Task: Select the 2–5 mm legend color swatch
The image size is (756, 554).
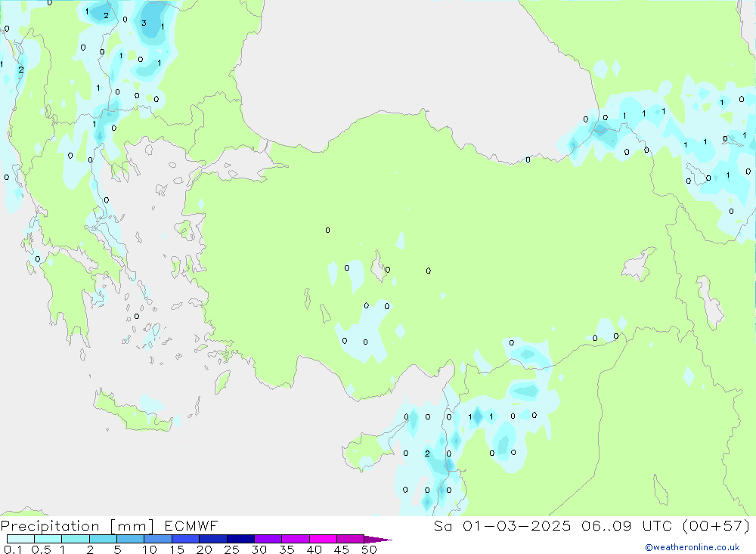Action: pos(103,539)
